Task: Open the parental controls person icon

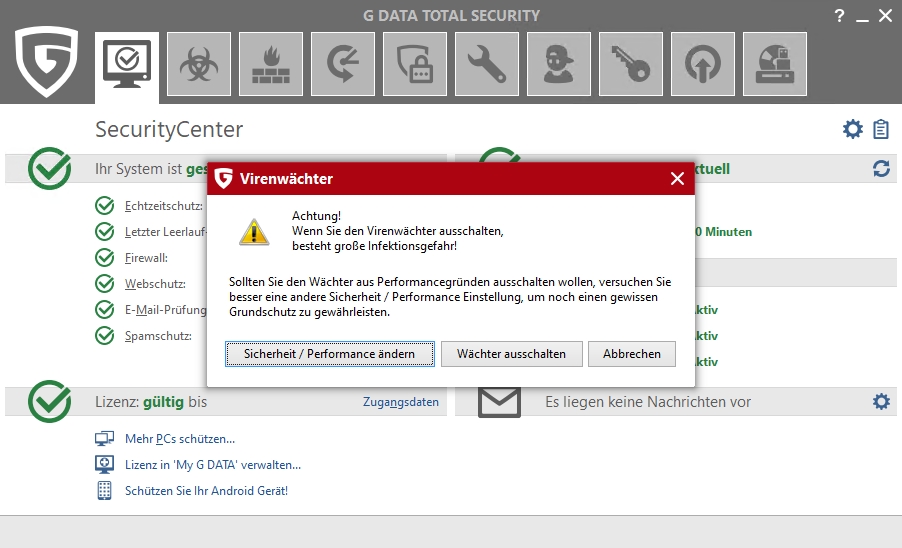Action: tap(559, 64)
